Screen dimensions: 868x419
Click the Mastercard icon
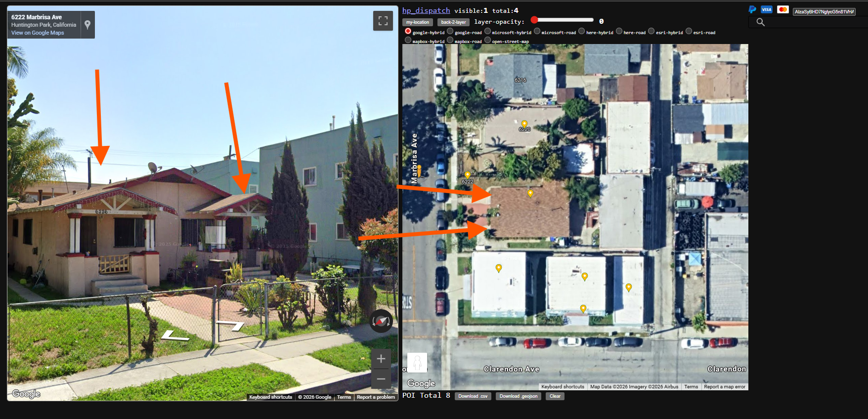782,9
